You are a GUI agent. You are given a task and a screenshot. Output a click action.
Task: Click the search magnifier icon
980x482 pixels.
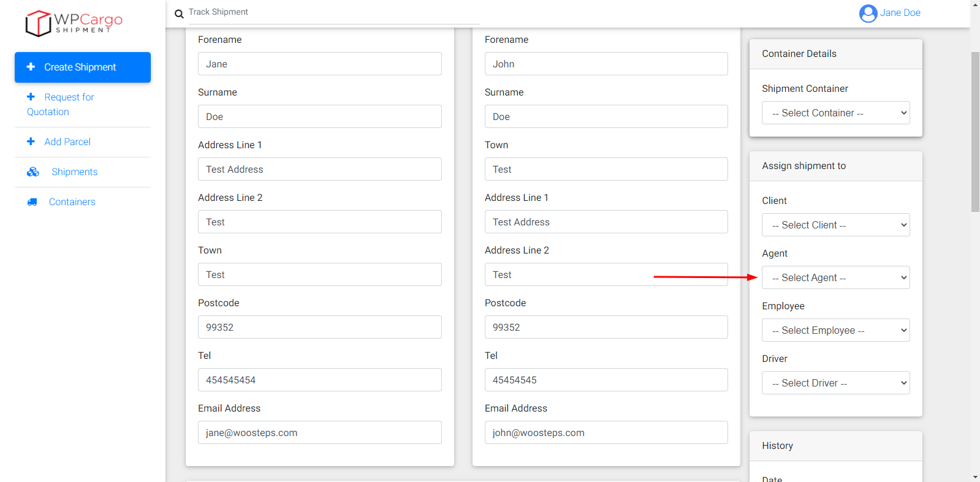(179, 13)
